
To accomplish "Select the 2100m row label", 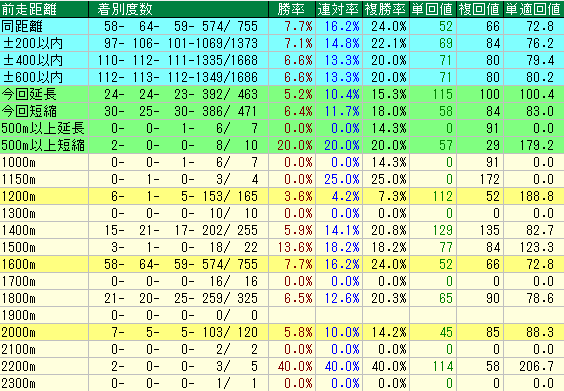I will click(x=19, y=349).
